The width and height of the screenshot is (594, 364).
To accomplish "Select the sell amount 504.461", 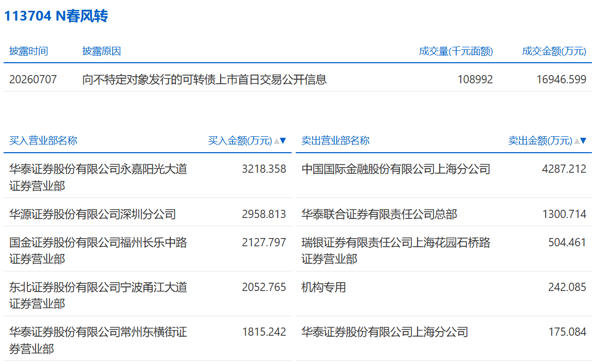I will (567, 243).
